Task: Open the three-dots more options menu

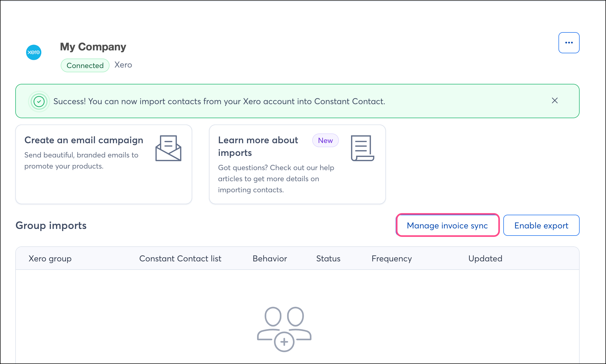Action: [569, 43]
